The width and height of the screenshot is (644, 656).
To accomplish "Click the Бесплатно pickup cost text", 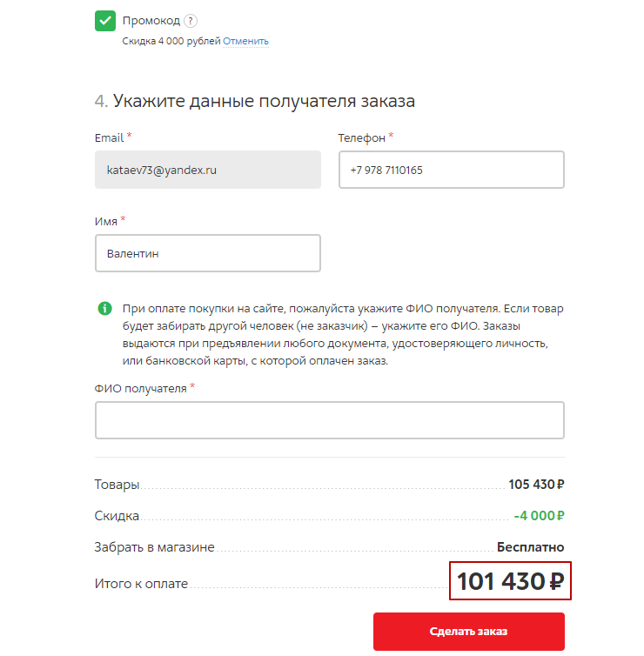I will [x=530, y=547].
